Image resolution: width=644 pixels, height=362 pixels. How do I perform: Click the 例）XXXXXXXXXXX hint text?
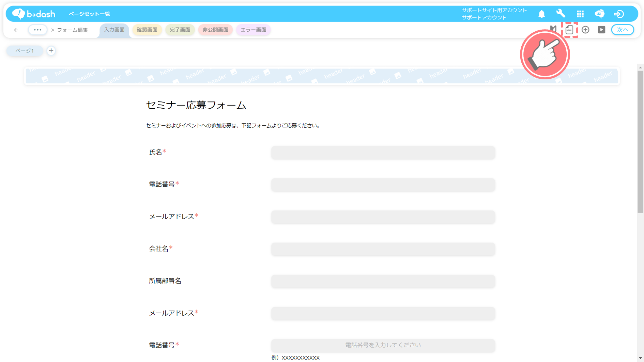[x=295, y=358]
